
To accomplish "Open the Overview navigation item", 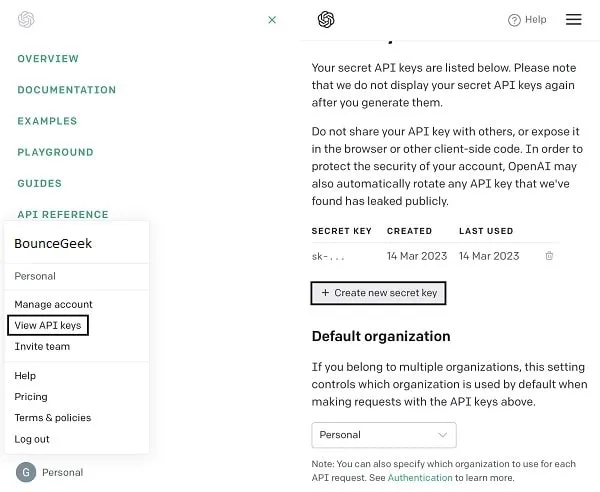I will pyautogui.click(x=48, y=59).
